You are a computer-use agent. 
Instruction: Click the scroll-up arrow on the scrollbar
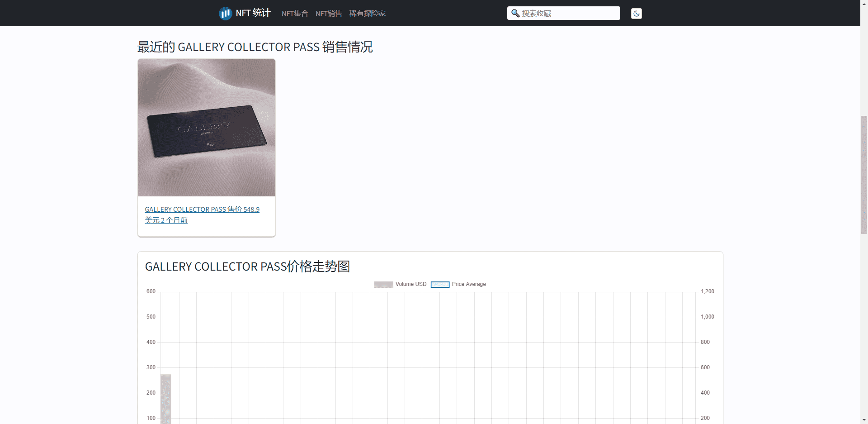[x=864, y=4]
